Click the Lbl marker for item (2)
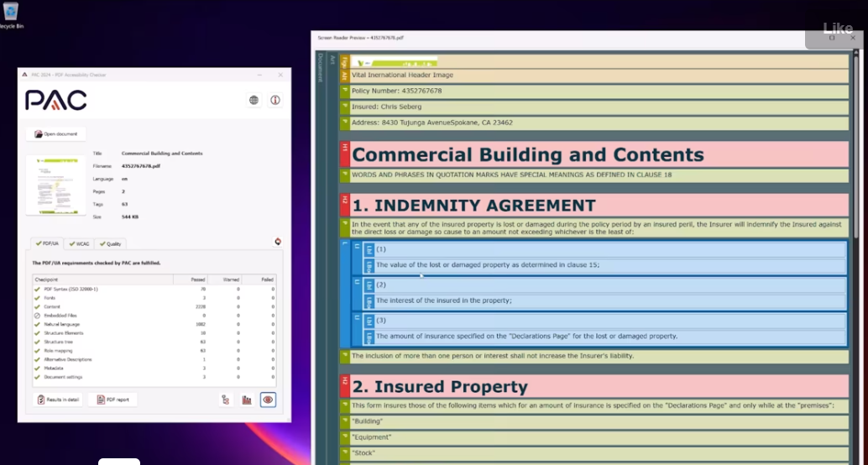The height and width of the screenshot is (465, 868). coord(369,285)
